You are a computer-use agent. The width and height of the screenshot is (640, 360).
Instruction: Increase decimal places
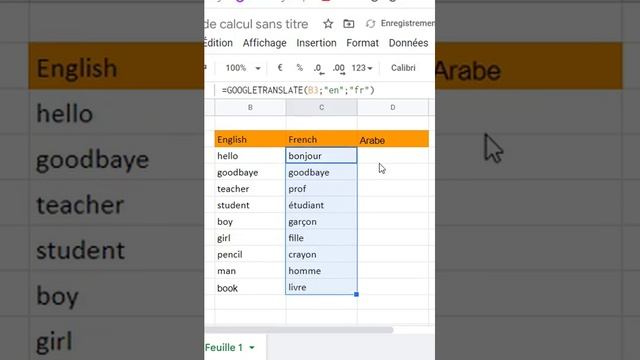[339, 69]
